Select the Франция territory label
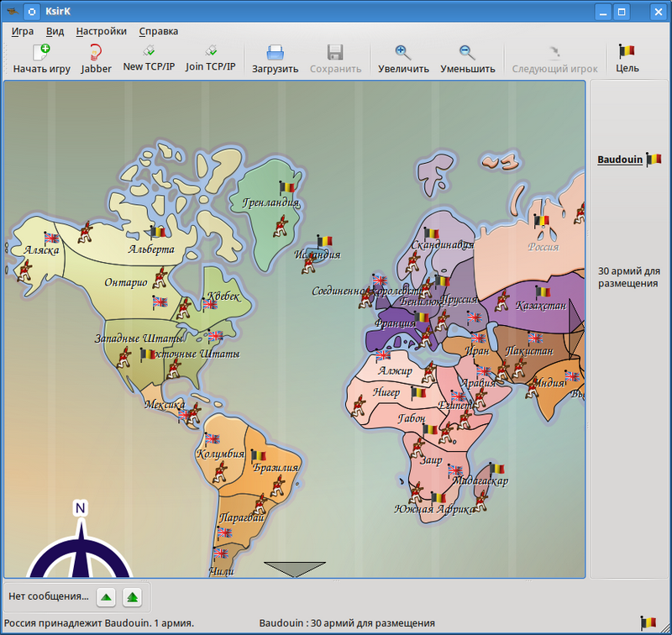This screenshot has height=635, width=672. pyautogui.click(x=395, y=323)
